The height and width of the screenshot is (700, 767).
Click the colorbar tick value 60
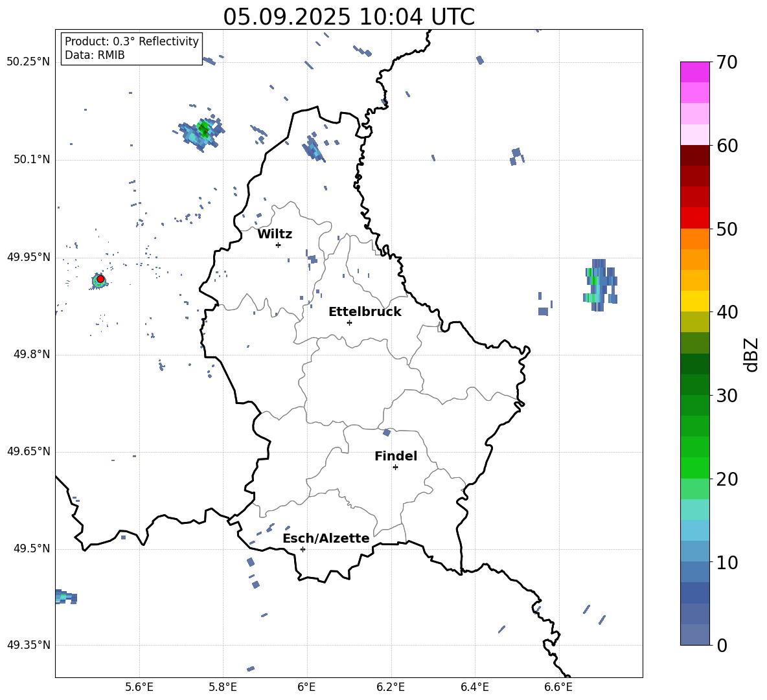pyautogui.click(x=726, y=146)
